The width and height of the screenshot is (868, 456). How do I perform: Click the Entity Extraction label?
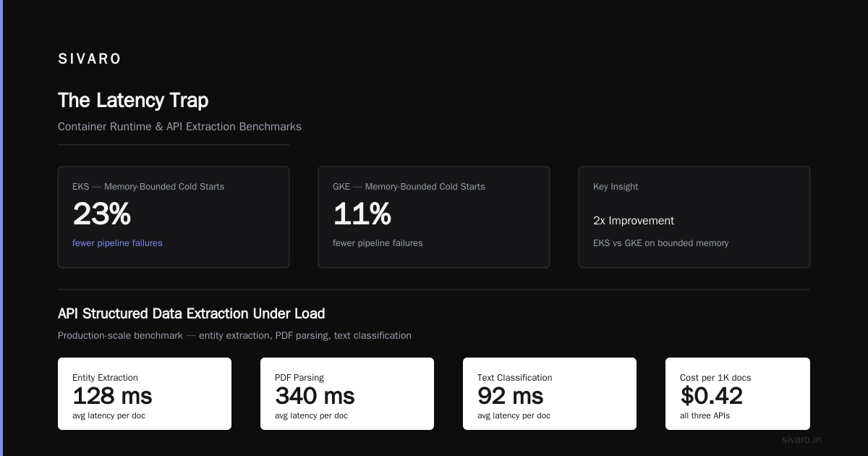coord(105,378)
